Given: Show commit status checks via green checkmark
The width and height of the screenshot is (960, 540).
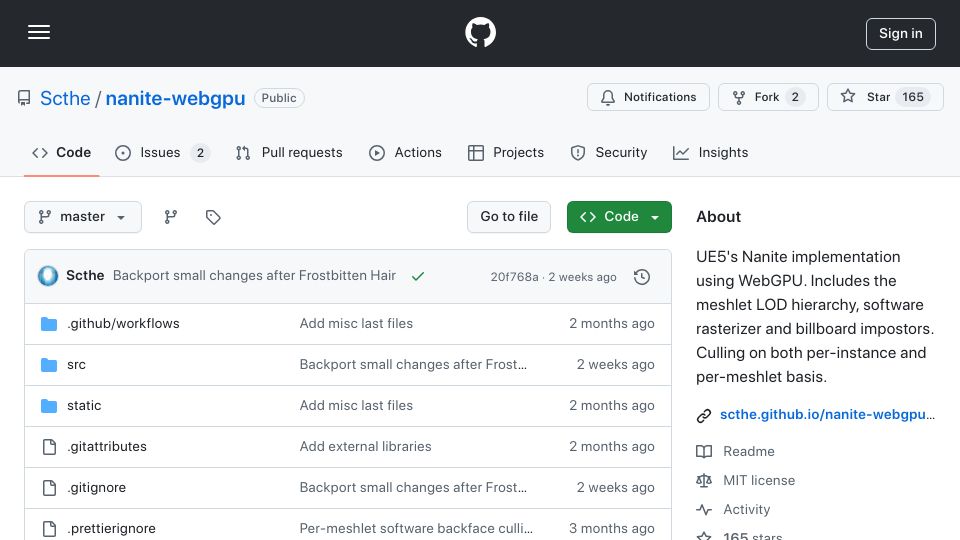Looking at the screenshot, I should coord(418,277).
